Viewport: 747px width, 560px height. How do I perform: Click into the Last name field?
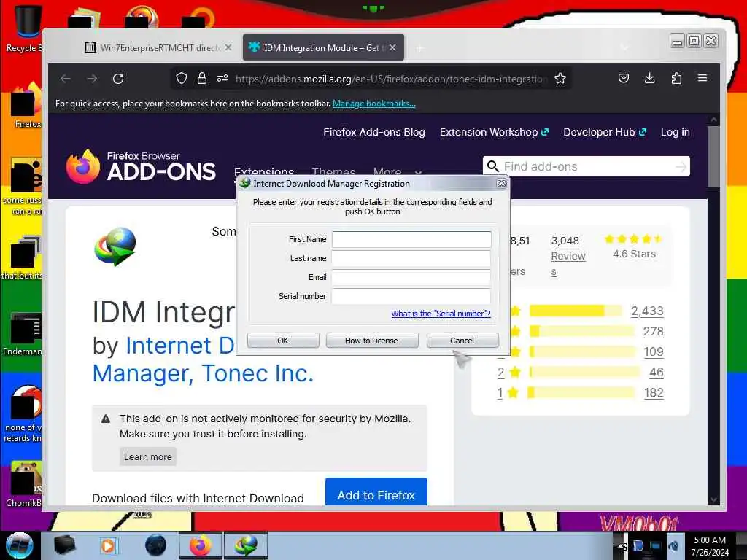tap(411, 258)
